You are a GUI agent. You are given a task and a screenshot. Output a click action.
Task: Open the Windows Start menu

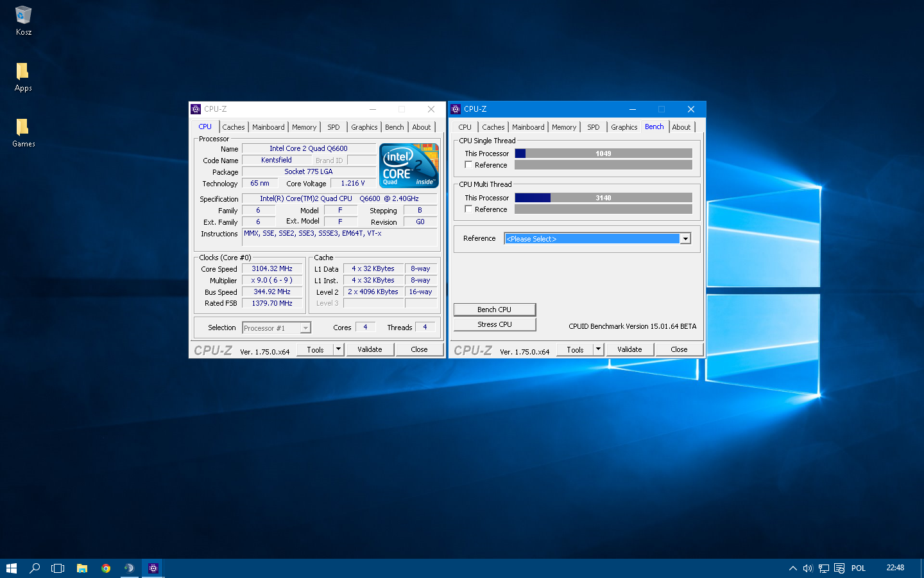click(11, 568)
